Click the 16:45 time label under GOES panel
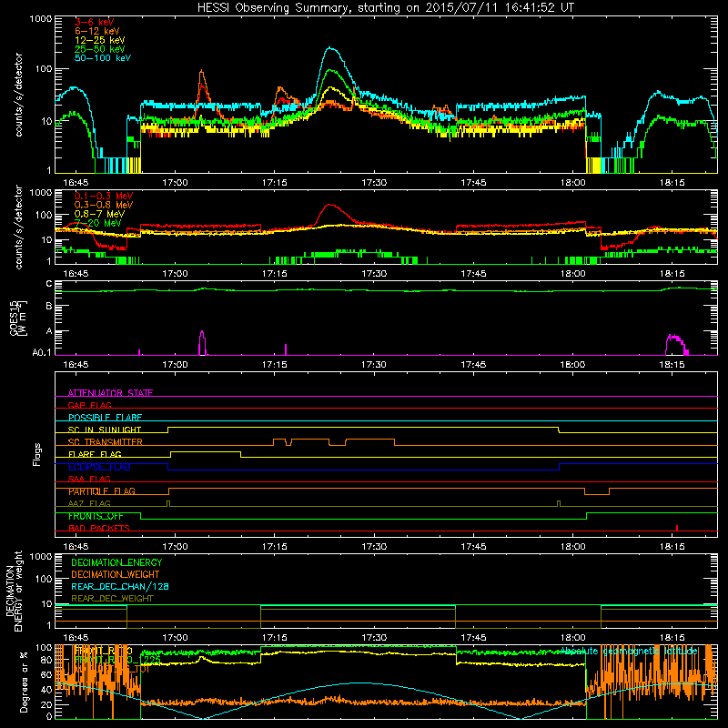728x728 pixels. (x=76, y=365)
